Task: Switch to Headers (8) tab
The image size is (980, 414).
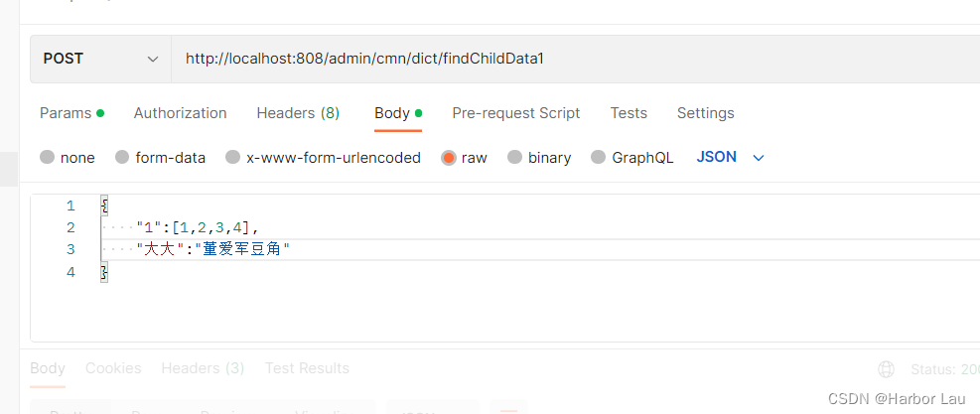Action: 298,113
